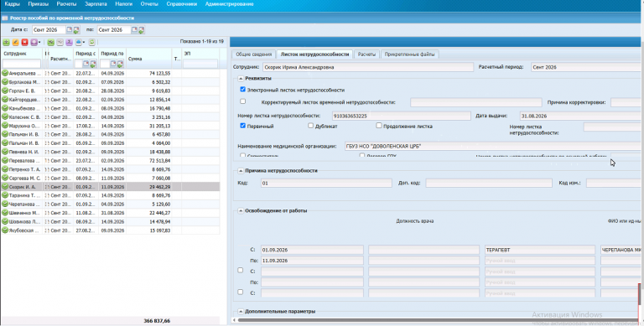Click green status icon of Сергеева М. С. row
Viewport: 644px width, 326px height.
(x=5, y=178)
